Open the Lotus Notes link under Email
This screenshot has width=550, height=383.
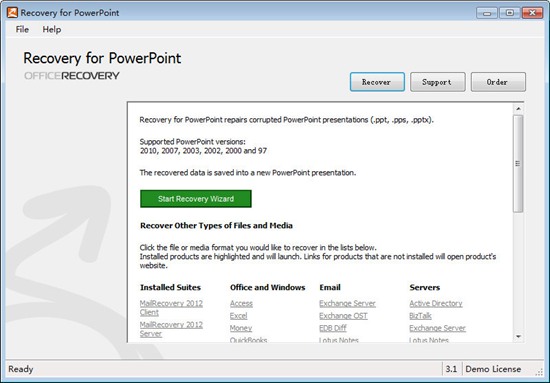[339, 340]
